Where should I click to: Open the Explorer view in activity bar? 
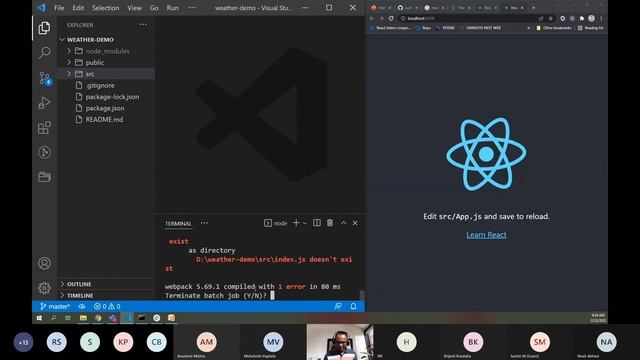(44, 28)
